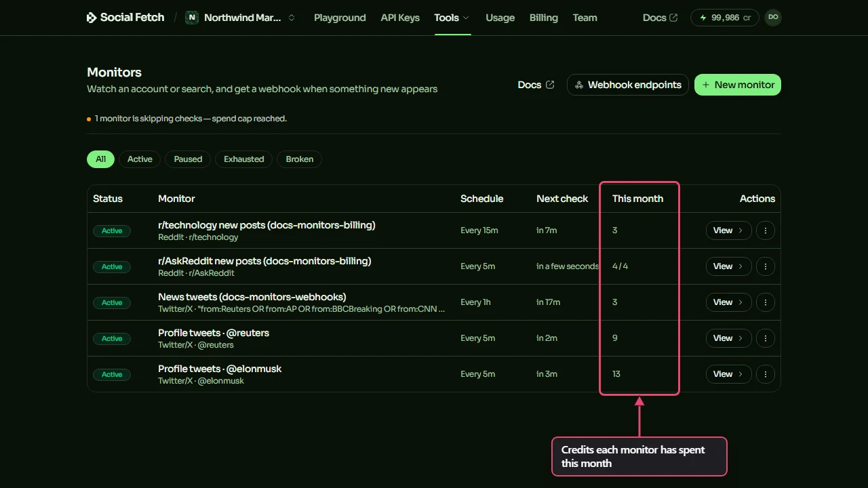
Task: Click the 4 / 4 credits value
Action: tap(620, 266)
